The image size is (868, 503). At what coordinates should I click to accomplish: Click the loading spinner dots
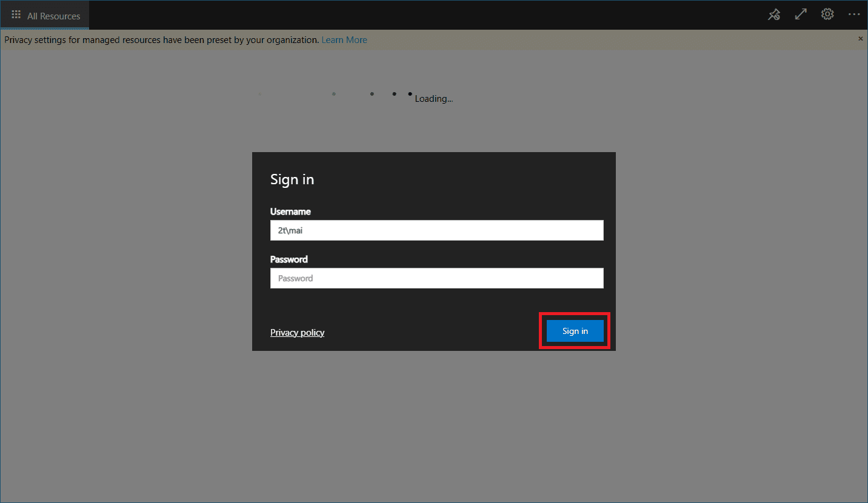[372, 94]
